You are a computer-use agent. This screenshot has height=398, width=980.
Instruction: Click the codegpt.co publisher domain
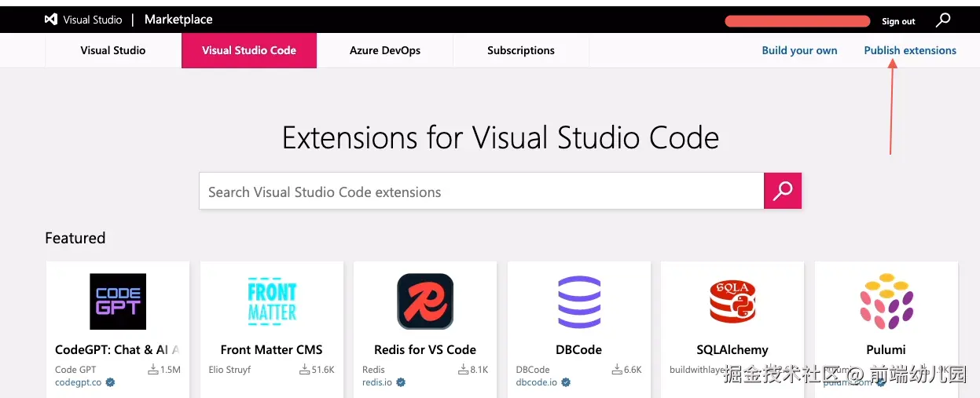tap(79, 383)
